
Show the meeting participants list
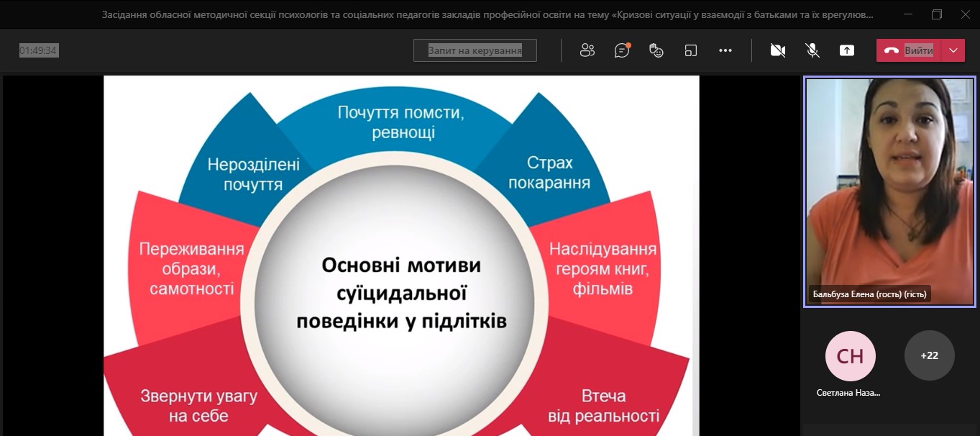[x=587, y=50]
